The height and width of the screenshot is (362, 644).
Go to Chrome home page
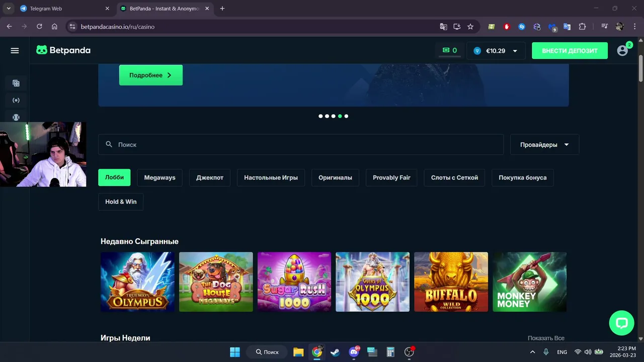click(x=54, y=27)
